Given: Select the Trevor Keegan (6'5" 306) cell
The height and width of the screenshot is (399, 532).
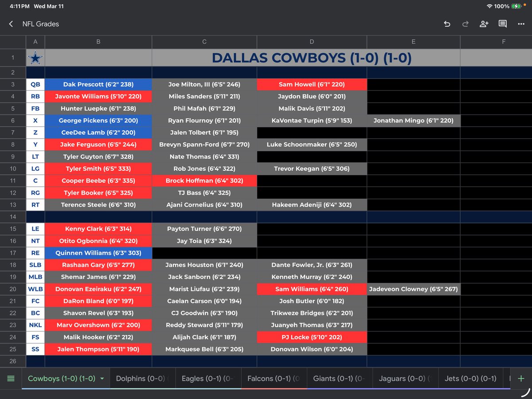Looking at the screenshot, I should 312,168.
